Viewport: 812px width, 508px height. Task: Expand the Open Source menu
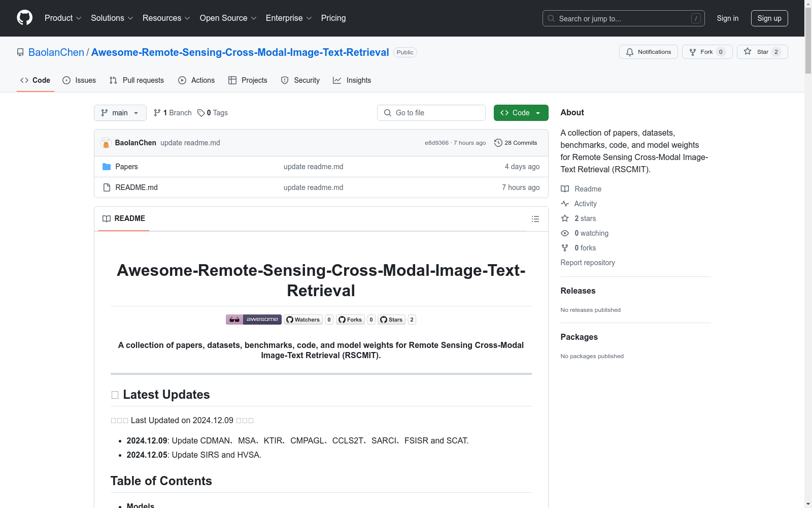coord(228,18)
